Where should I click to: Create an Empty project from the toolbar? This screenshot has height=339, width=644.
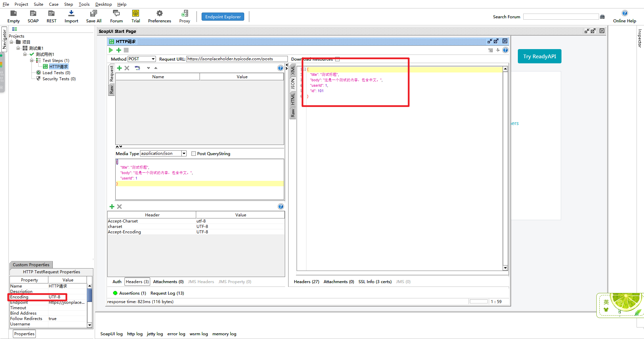[x=14, y=16]
